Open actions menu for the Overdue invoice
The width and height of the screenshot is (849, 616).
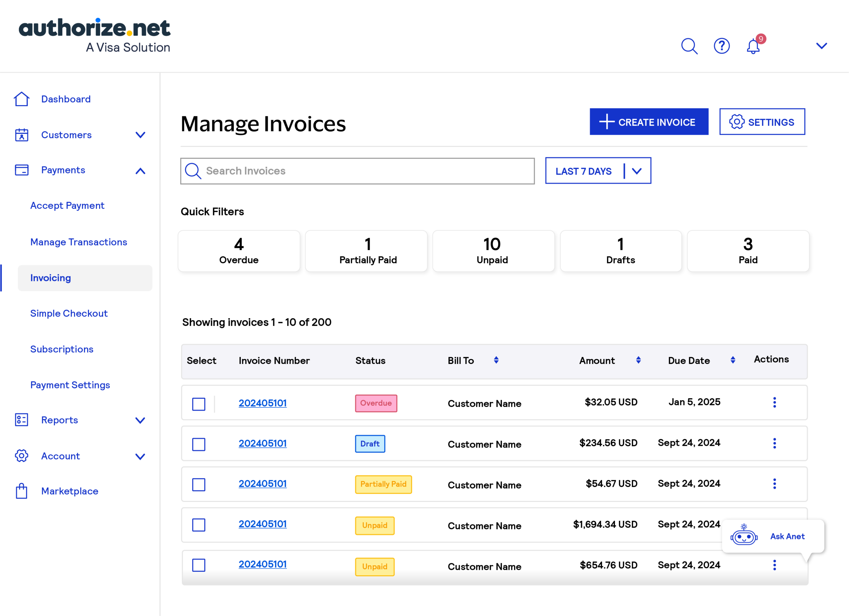coord(774,403)
